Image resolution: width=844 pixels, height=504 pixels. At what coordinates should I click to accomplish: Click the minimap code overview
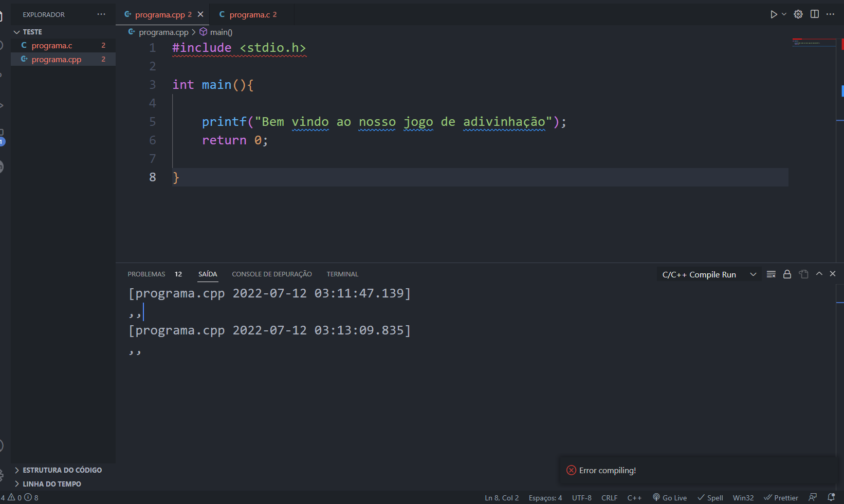(x=814, y=43)
